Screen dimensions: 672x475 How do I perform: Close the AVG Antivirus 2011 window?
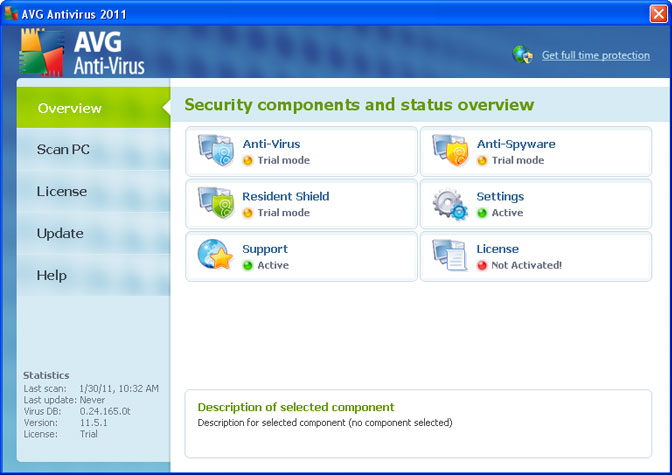tap(658, 14)
